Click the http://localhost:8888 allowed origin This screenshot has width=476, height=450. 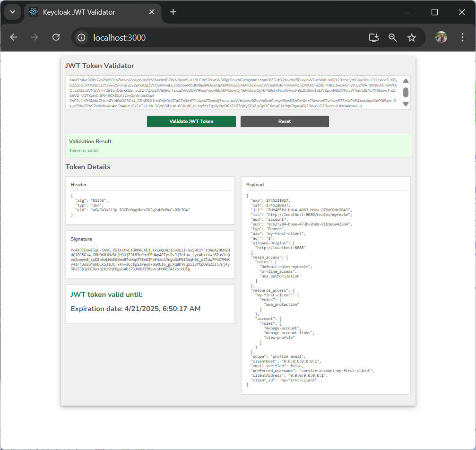(280, 248)
